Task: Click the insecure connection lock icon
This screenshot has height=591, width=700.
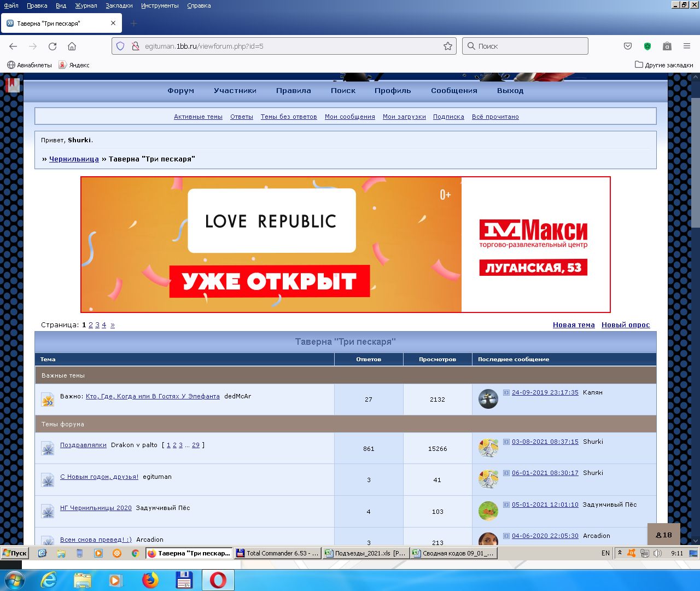Action: [135, 47]
